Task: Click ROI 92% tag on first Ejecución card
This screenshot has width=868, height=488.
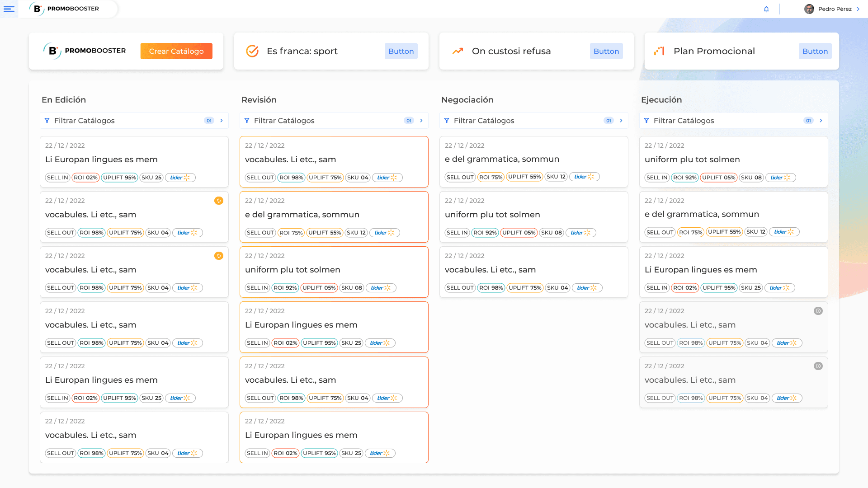Action: coord(684,178)
